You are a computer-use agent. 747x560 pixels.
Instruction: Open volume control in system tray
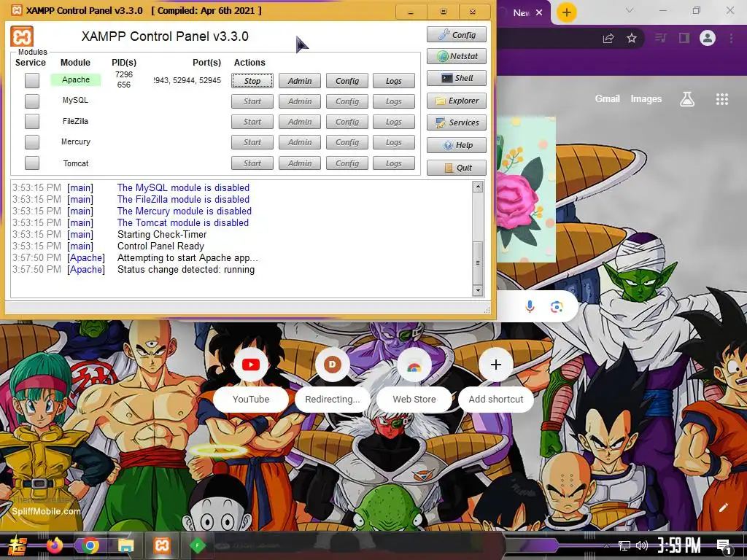click(642, 545)
